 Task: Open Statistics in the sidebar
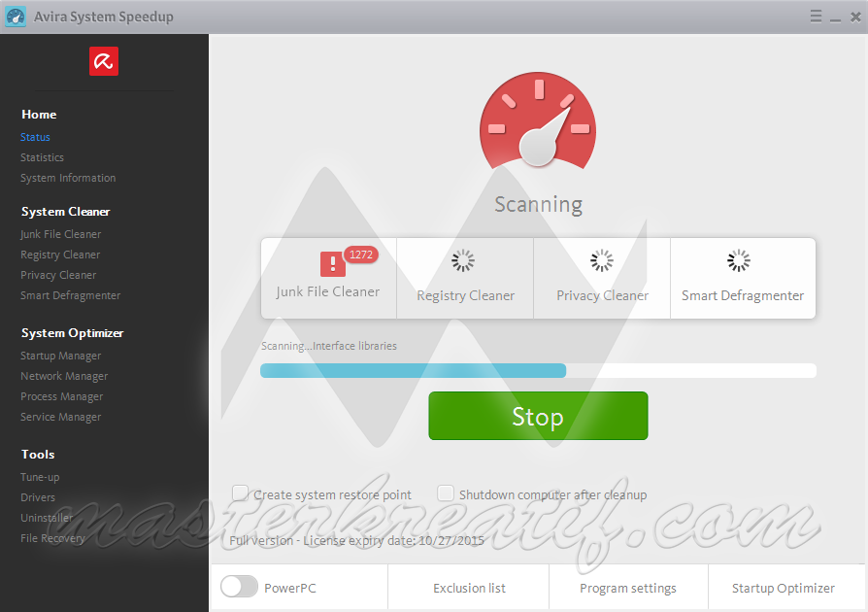pos(42,157)
